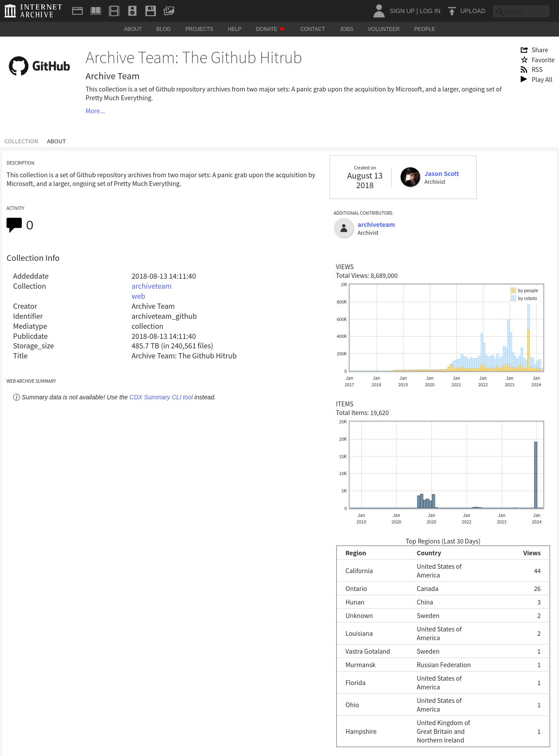Click the info icon beside Summary data
The width and height of the screenshot is (559, 756).
click(17, 397)
